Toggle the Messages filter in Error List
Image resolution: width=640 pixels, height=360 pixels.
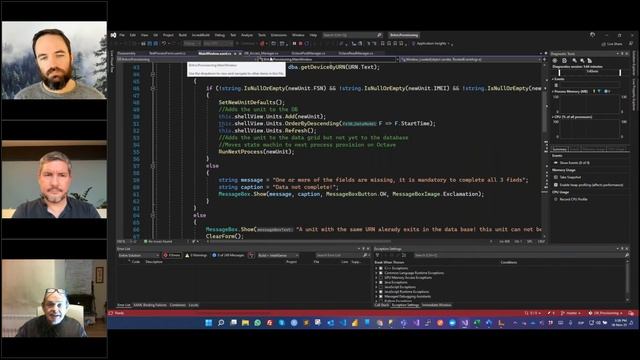228,255
